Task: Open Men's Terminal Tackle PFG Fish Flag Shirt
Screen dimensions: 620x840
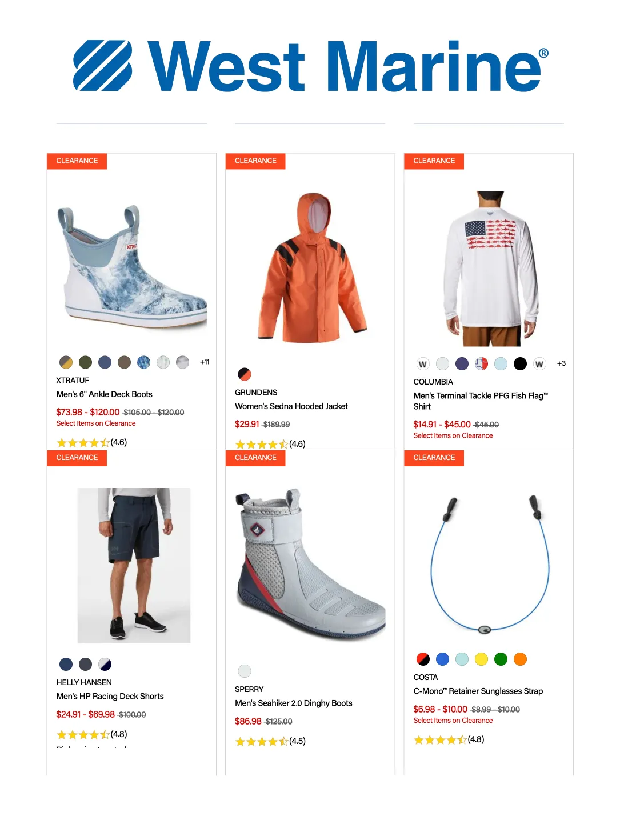Action: coord(481,401)
